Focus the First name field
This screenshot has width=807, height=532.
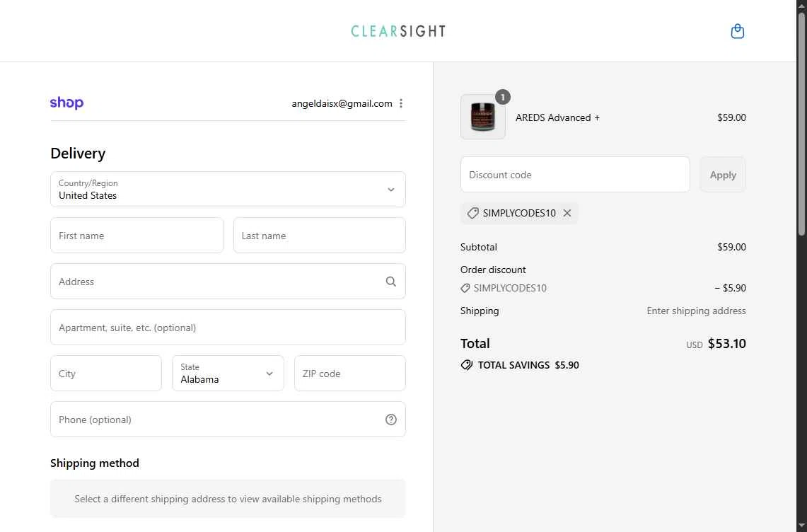(x=137, y=236)
